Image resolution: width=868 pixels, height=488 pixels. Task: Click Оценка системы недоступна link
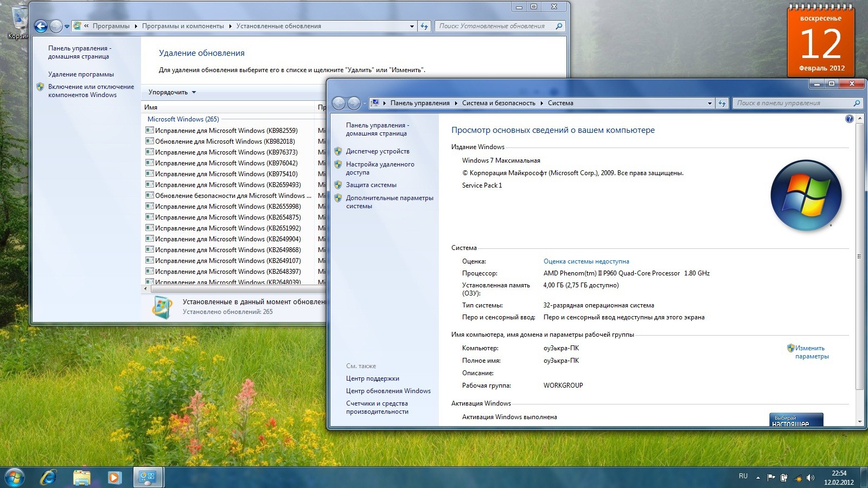tap(586, 261)
